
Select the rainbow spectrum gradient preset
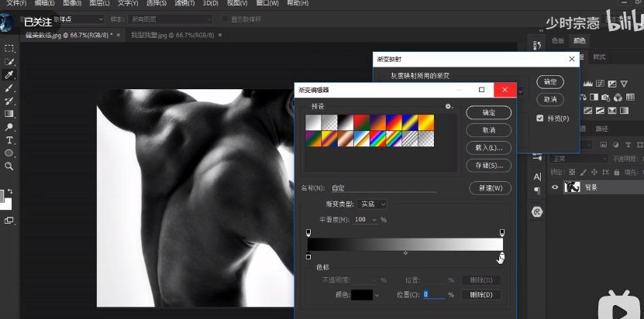[x=377, y=139]
